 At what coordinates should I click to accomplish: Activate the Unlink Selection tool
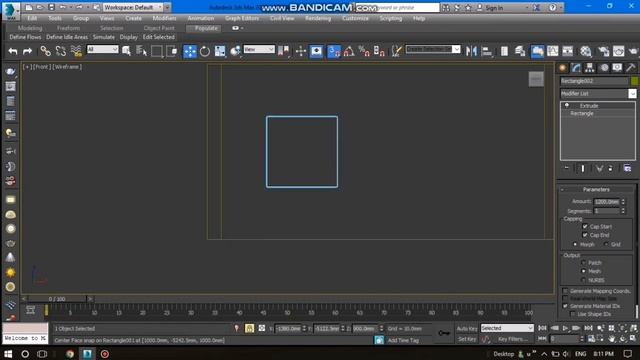(61, 51)
